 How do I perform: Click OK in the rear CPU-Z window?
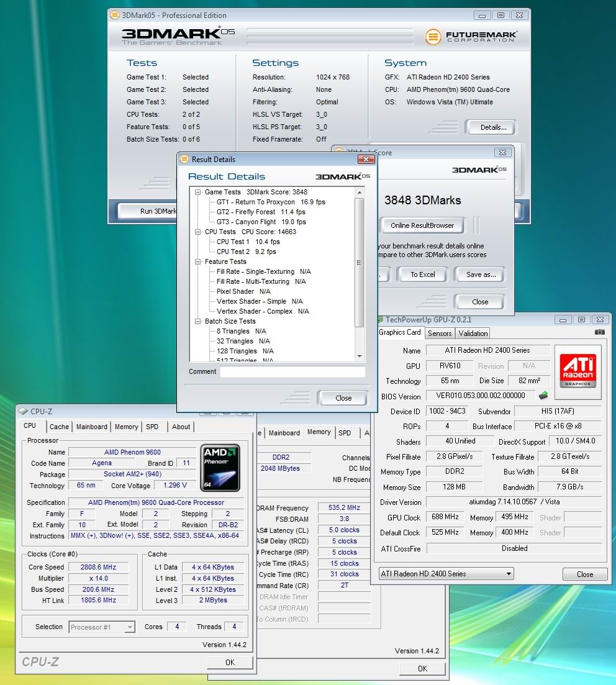422,668
